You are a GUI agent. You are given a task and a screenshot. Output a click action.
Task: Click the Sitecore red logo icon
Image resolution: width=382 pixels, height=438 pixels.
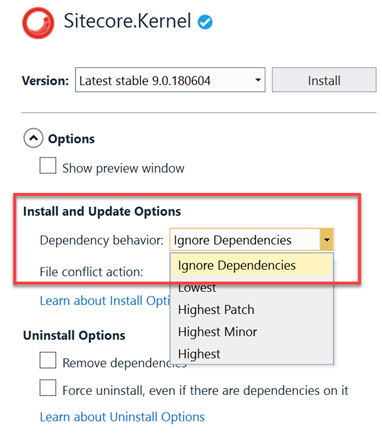click(x=38, y=23)
